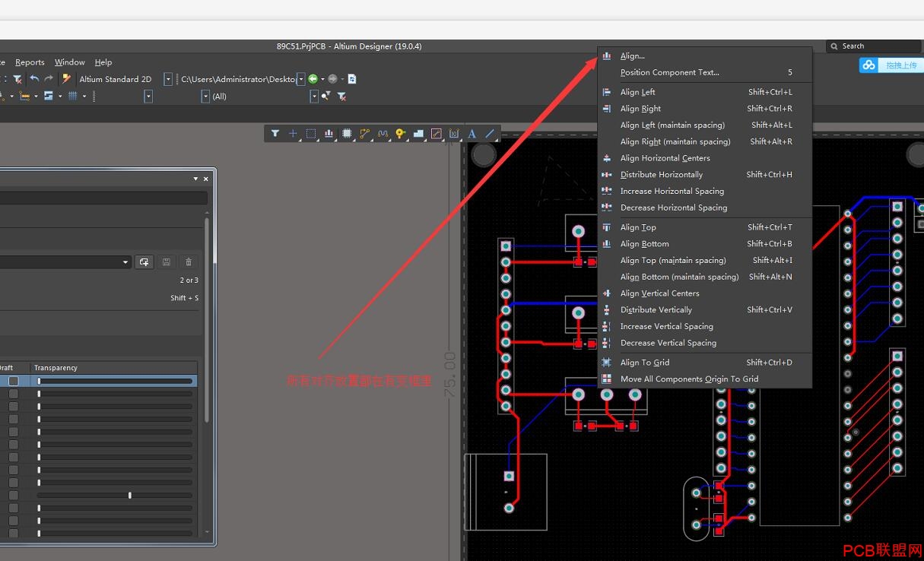Click the grid settings icon in toolbar

coord(73,96)
